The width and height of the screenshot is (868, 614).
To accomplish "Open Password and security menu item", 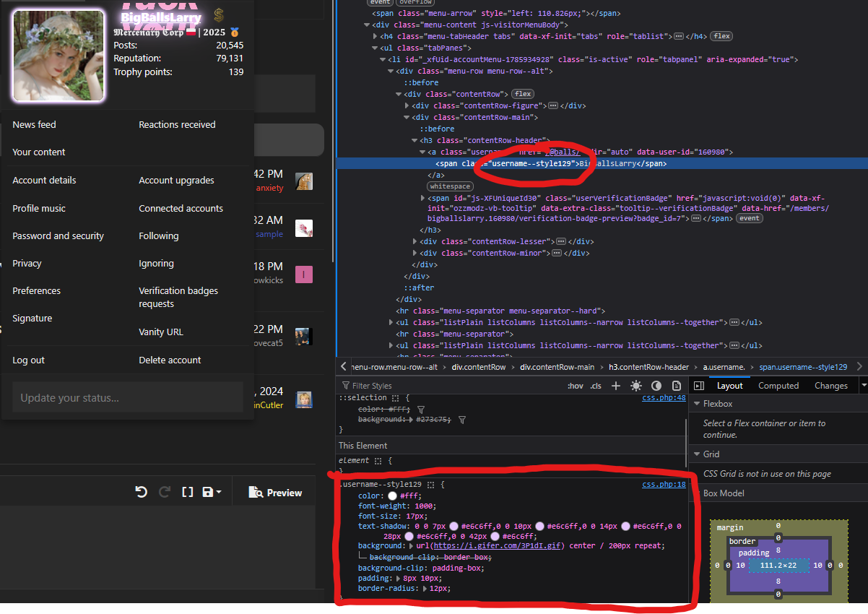I will pyautogui.click(x=58, y=236).
